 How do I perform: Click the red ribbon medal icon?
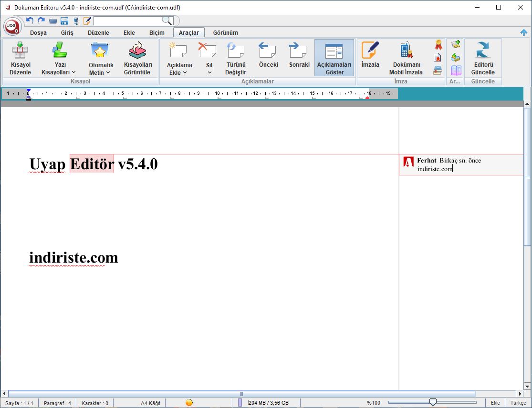438,45
